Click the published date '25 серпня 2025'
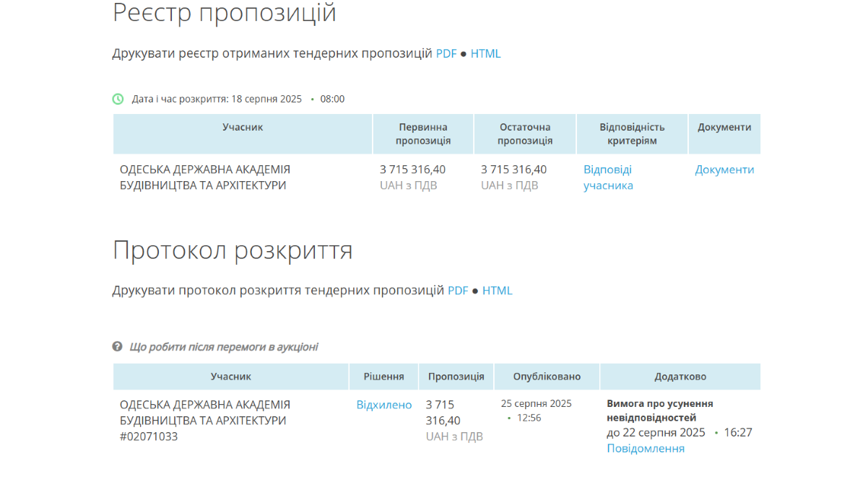This screenshot has width=868, height=487. 537,404
